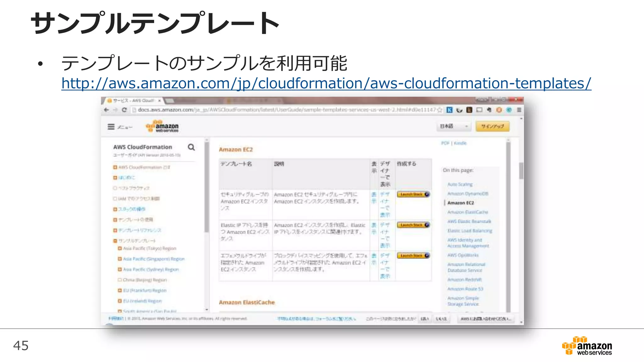This screenshot has width=644, height=362.
Task: Click the address bar showing docs.aws.amazon.com
Action: coord(286,110)
